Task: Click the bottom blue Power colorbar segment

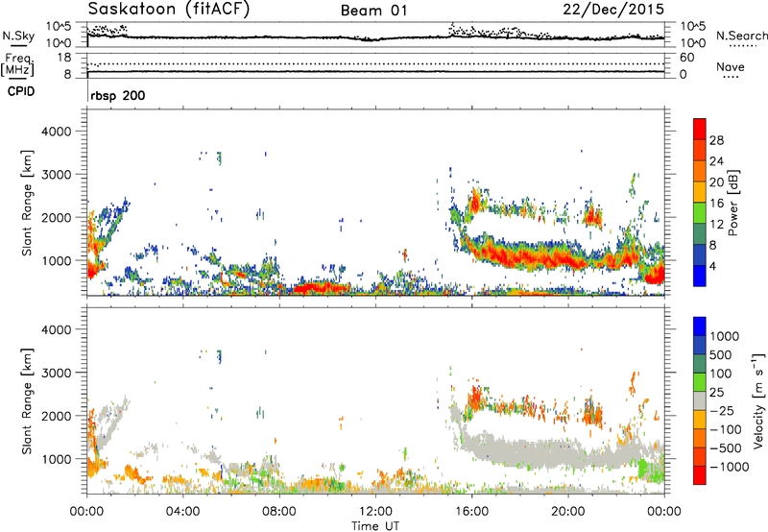Action: [700, 276]
